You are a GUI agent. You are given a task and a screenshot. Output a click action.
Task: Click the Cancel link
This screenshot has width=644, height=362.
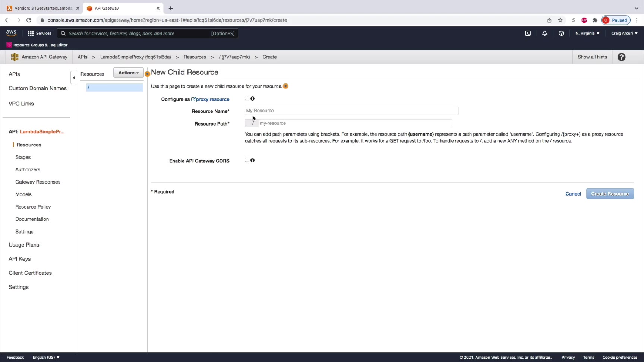pos(573,194)
